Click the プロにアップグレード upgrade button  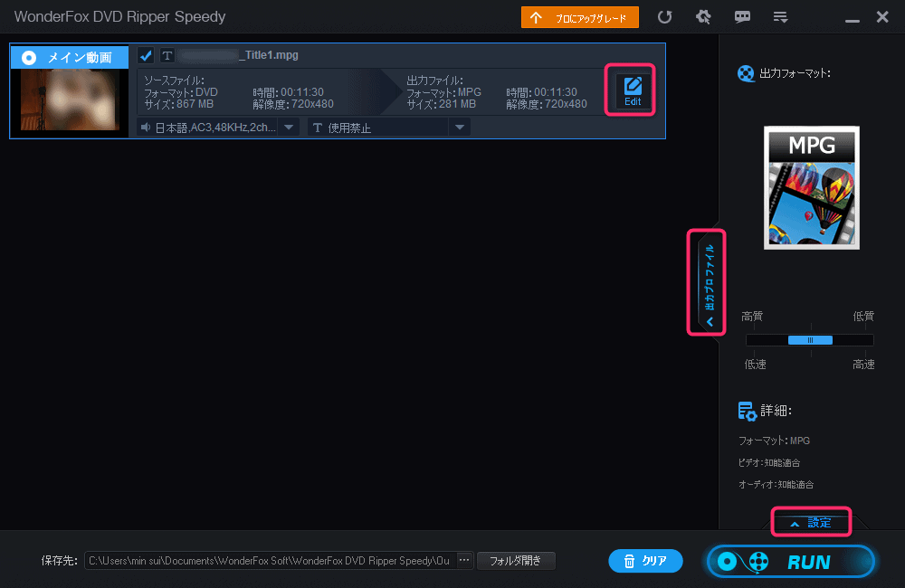(x=580, y=17)
